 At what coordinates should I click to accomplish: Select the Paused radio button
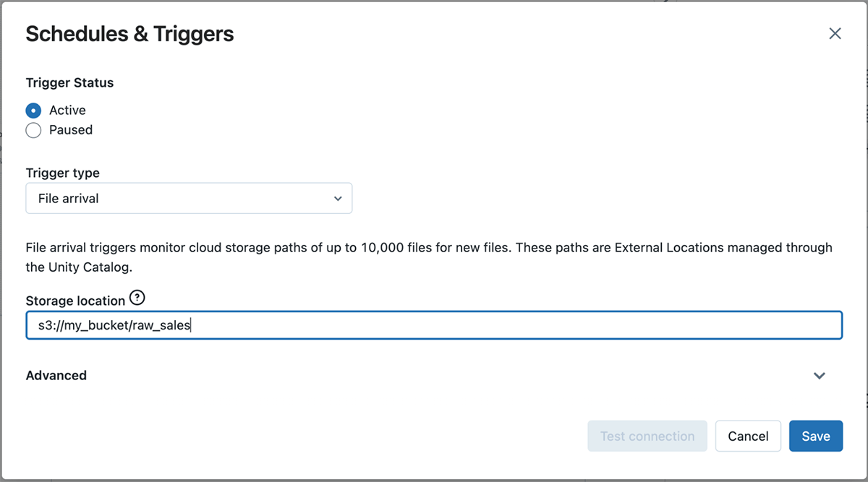coord(33,130)
